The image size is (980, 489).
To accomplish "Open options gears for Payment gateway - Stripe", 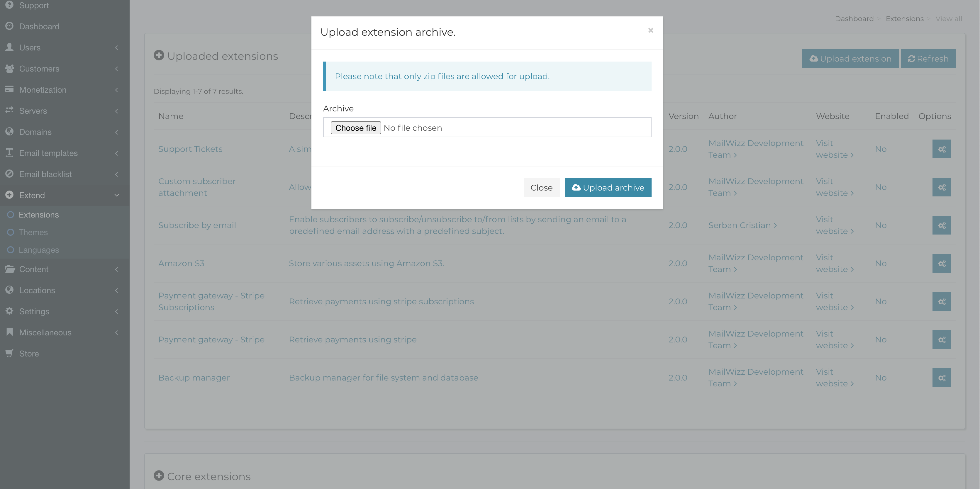I will (942, 339).
